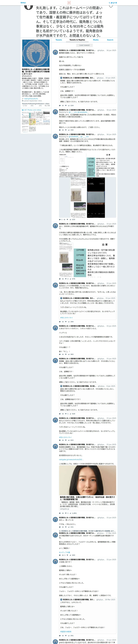Open the profile Search tab
Image resolution: width=138 pixels, height=644 pixels.
[110, 40]
